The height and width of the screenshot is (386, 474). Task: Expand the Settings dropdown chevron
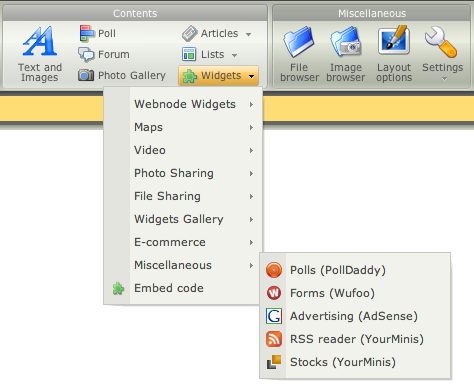[x=444, y=79]
